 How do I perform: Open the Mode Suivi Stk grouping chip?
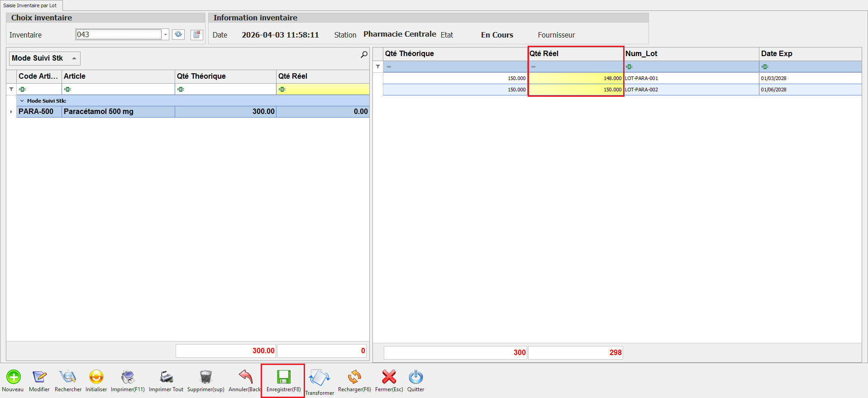point(44,58)
